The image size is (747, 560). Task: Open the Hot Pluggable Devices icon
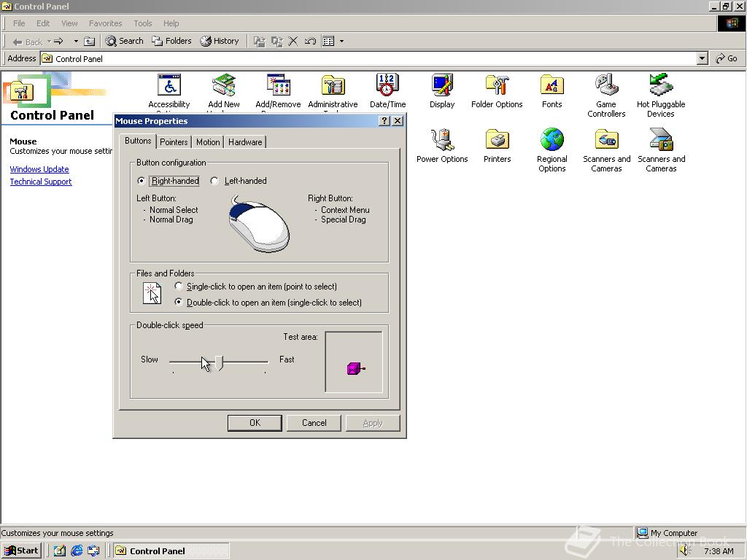(661, 86)
